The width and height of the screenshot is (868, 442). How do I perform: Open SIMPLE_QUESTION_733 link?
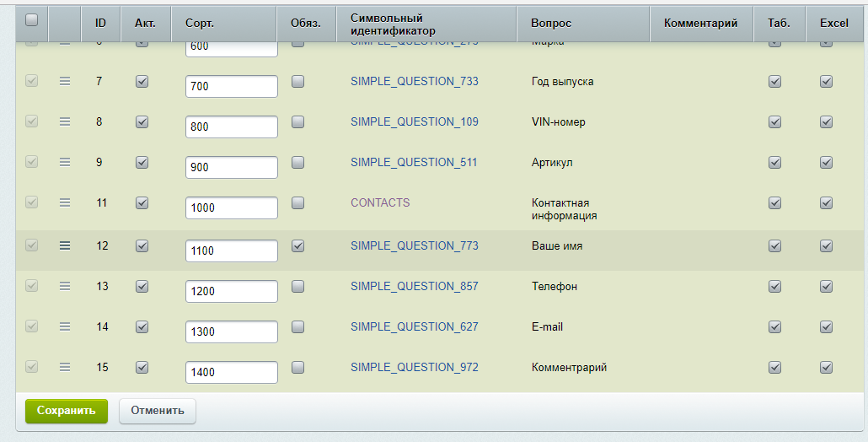point(414,82)
